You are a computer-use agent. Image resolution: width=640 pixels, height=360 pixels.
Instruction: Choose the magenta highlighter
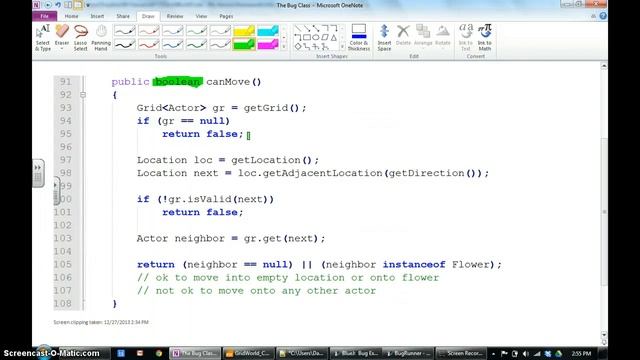268,44
